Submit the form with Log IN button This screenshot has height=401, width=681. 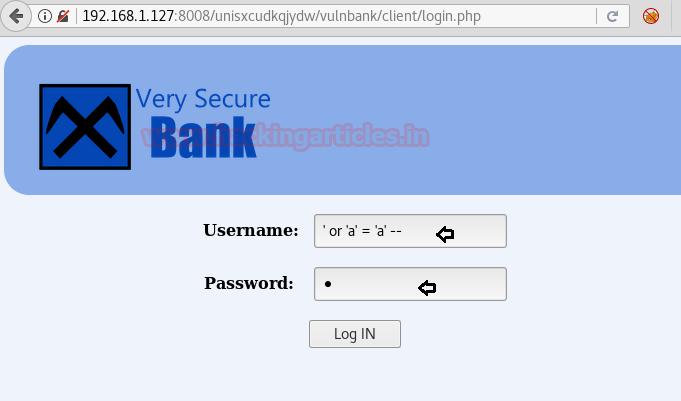pos(355,334)
